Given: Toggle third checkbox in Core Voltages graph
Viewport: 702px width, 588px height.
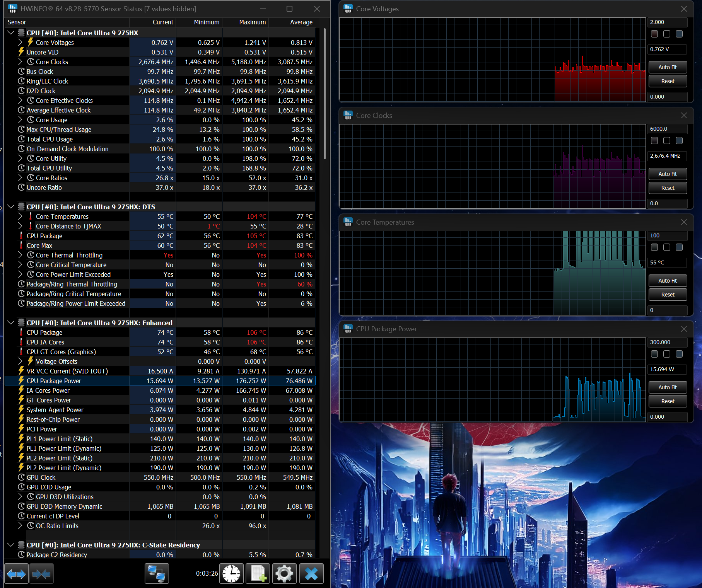Looking at the screenshot, I should pyautogui.click(x=679, y=34).
